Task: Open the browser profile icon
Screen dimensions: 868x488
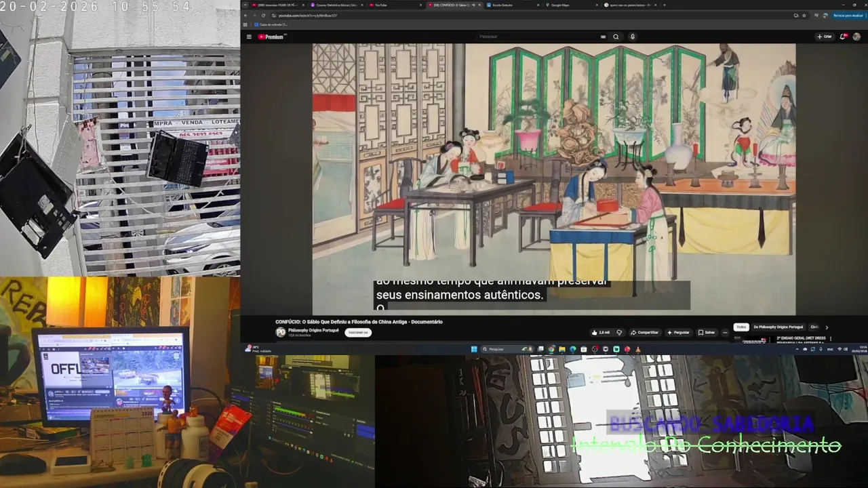Action: point(825,15)
